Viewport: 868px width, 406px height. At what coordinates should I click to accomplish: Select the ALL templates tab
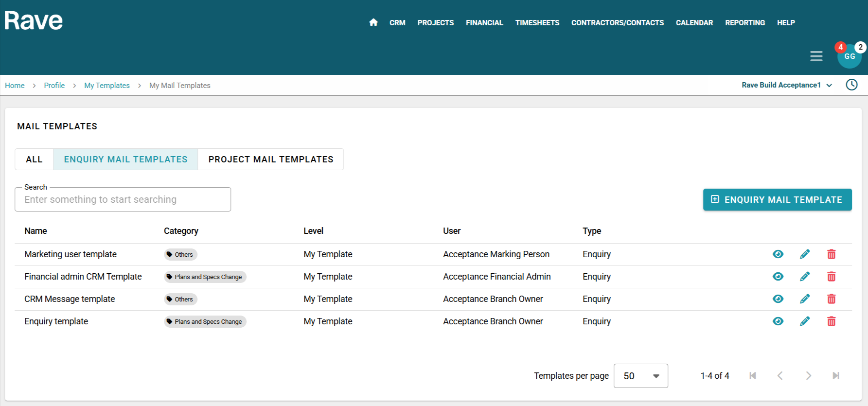(34, 159)
